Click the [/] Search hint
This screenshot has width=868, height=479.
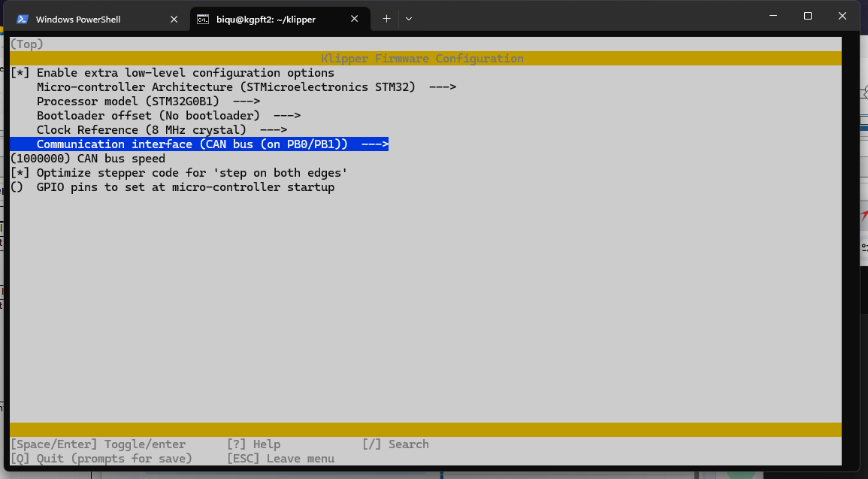(x=395, y=444)
